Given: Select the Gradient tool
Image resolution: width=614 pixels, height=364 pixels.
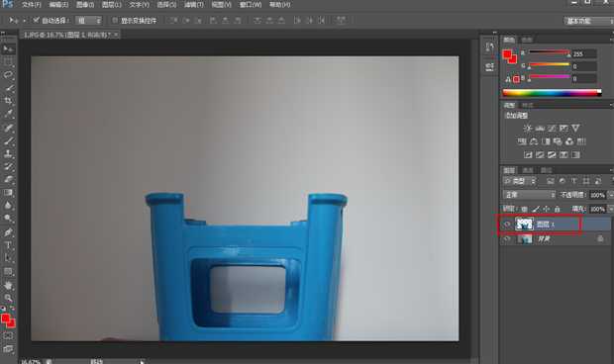Looking at the screenshot, I should 8,192.
